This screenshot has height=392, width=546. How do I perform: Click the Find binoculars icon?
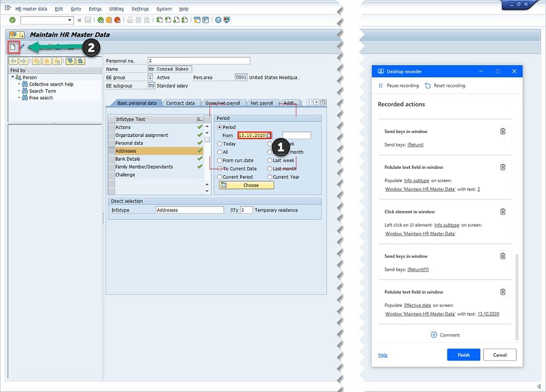pos(138,20)
